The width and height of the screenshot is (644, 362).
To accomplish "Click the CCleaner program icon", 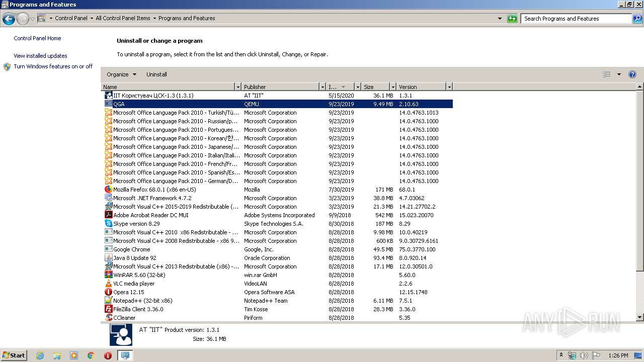I will click(108, 318).
